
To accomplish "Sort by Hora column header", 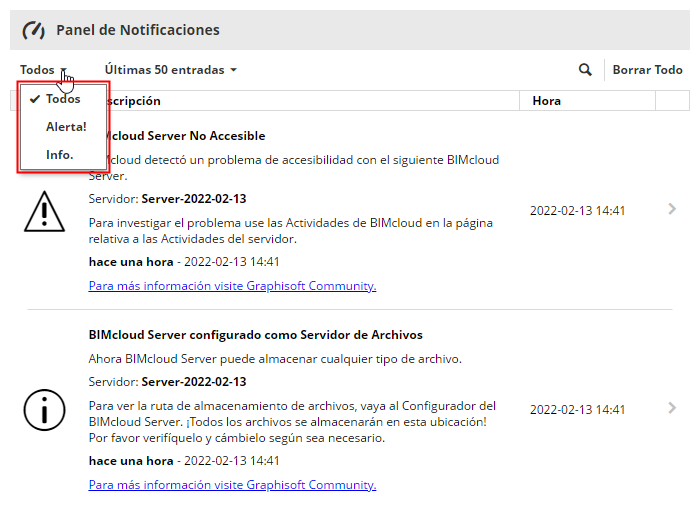I will coord(547,101).
